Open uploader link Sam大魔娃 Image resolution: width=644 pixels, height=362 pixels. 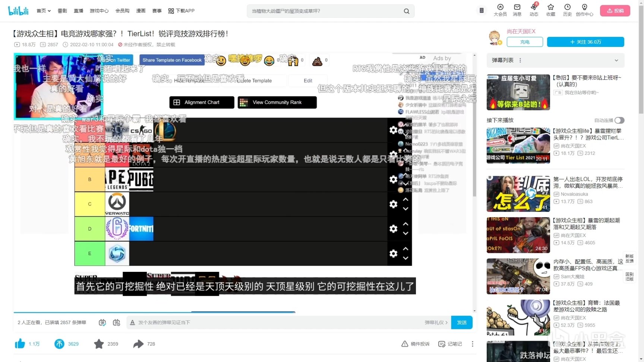click(572, 276)
